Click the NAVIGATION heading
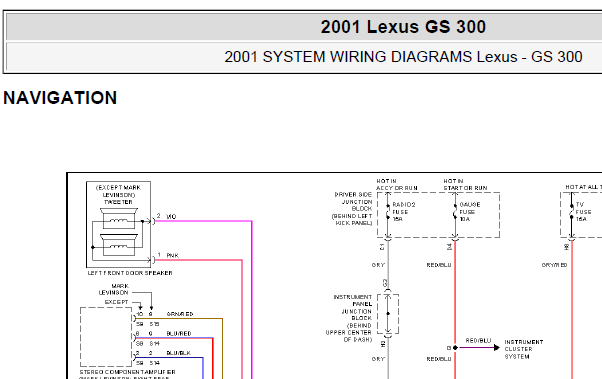The height and width of the screenshot is (379, 602). (x=60, y=98)
